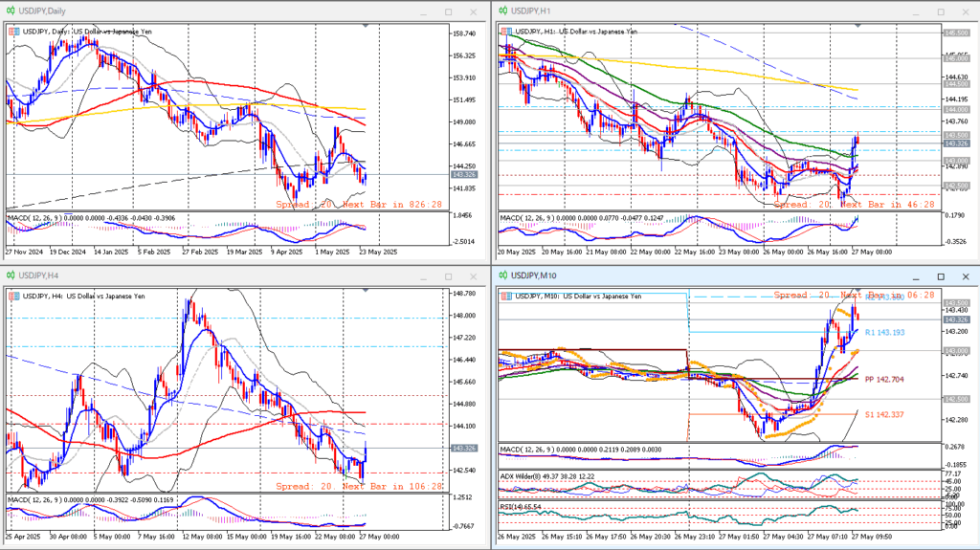The height and width of the screenshot is (550, 980).
Task: Click '27 May 01:50' on M10 time axis
Action: (740, 537)
